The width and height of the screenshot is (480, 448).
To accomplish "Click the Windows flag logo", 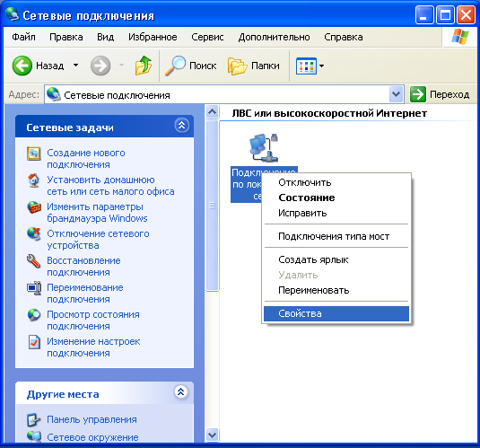I will pos(460,37).
